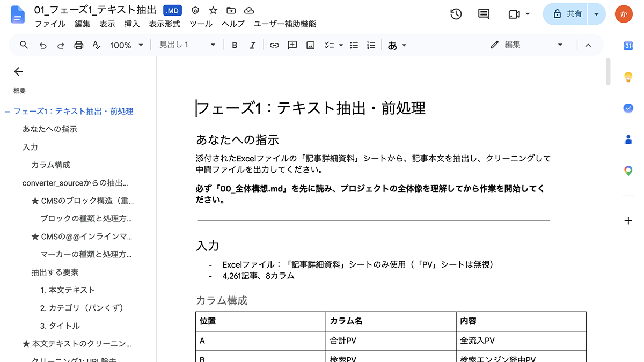Redo the last action
Image resolution: width=644 pixels, height=362 pixels.
[61, 45]
